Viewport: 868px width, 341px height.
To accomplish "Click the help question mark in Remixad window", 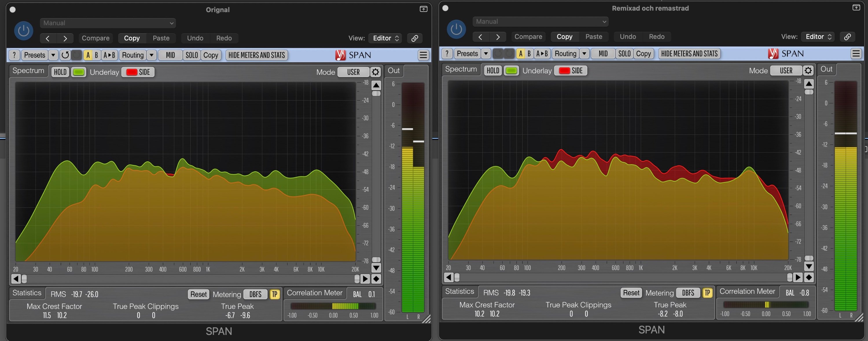I will 447,54.
